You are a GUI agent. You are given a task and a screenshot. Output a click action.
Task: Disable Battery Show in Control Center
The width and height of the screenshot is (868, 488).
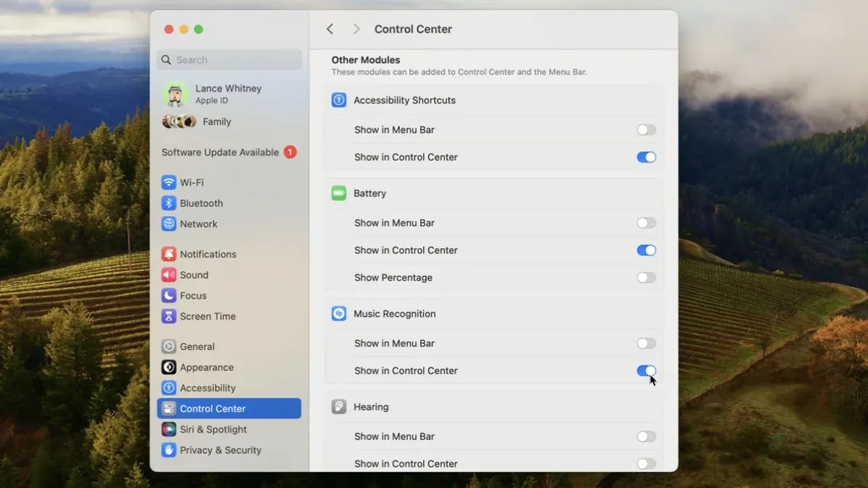click(646, 250)
